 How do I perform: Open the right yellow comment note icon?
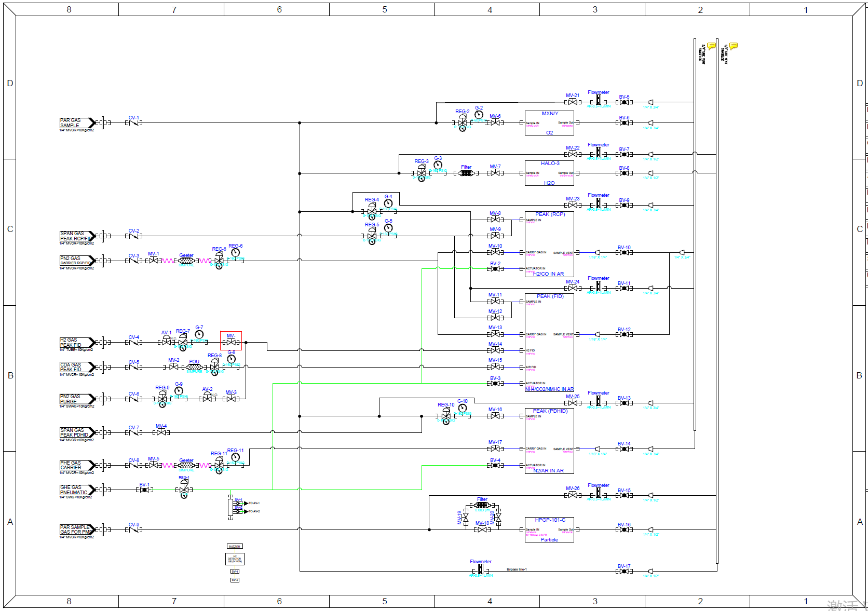tap(733, 46)
